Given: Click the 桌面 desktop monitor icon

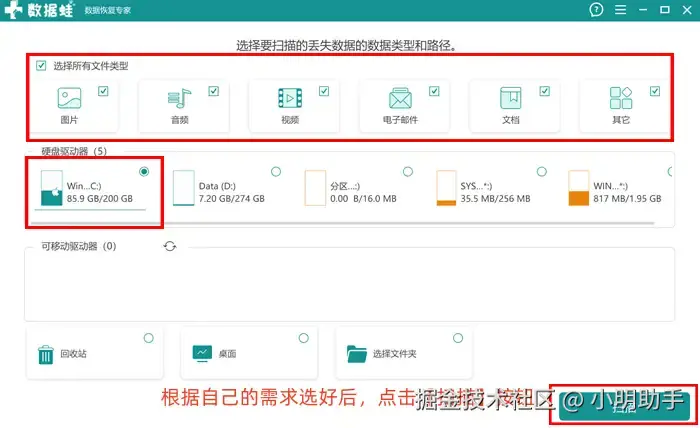Looking at the screenshot, I should [202, 353].
